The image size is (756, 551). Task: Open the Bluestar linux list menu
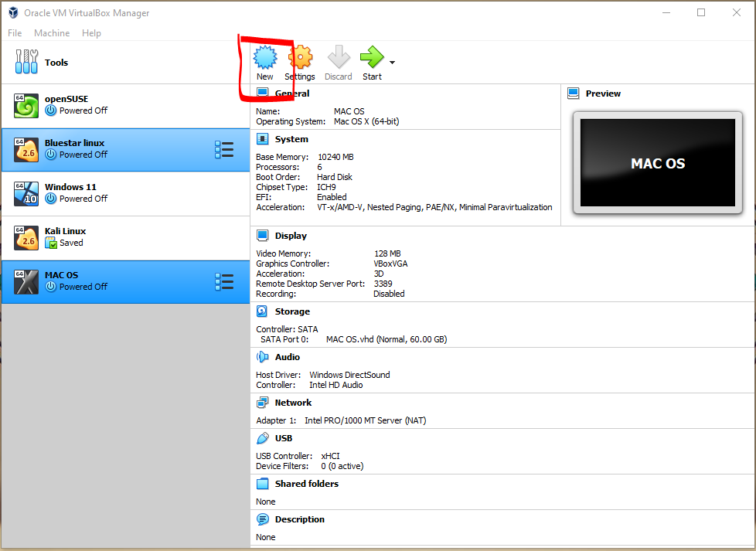[224, 148]
